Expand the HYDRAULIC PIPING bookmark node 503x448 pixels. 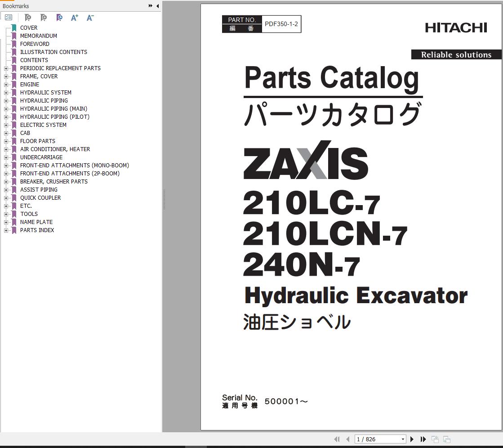point(6,101)
